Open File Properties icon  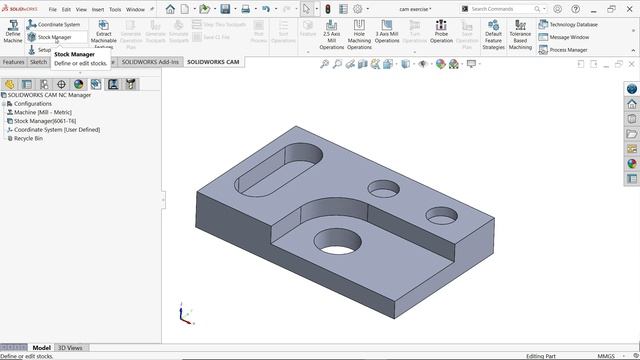(343, 9)
